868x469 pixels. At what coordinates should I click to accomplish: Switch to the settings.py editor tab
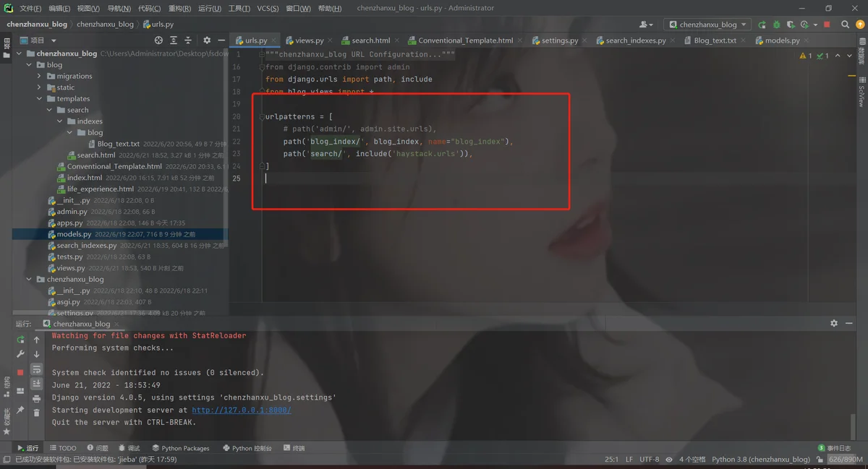[x=560, y=40]
